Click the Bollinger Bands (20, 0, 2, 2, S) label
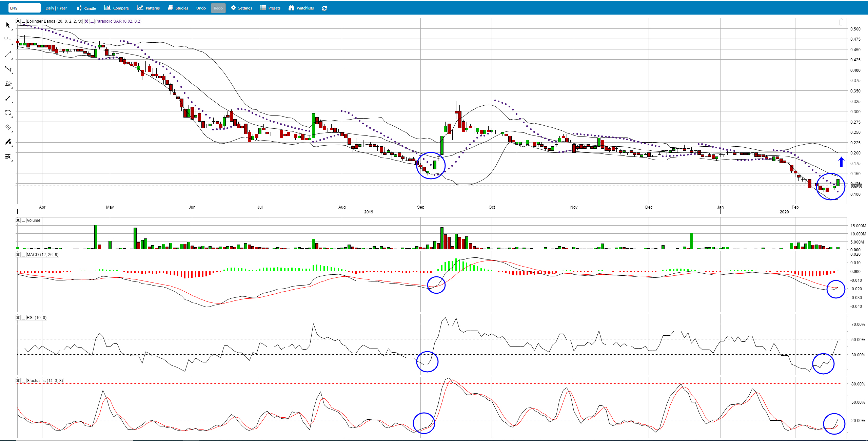 click(x=54, y=21)
